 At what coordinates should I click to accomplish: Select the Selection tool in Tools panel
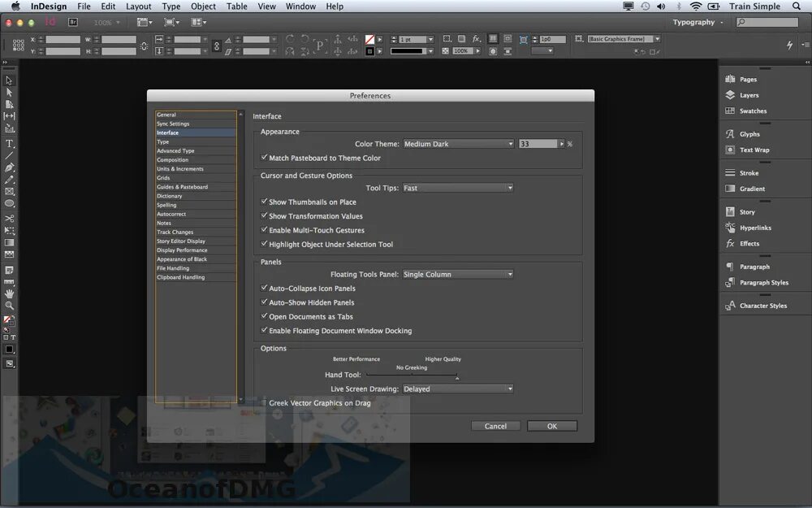[x=9, y=80]
